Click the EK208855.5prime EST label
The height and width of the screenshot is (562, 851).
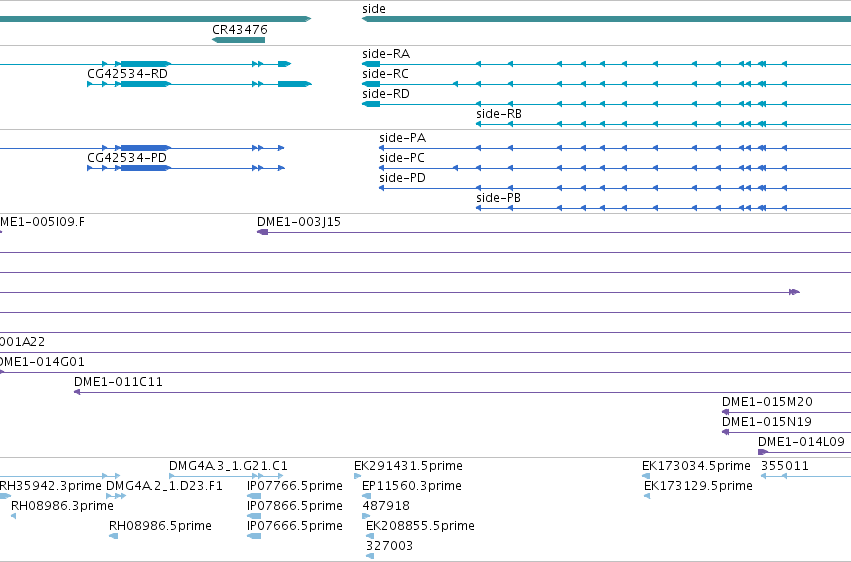(420, 526)
